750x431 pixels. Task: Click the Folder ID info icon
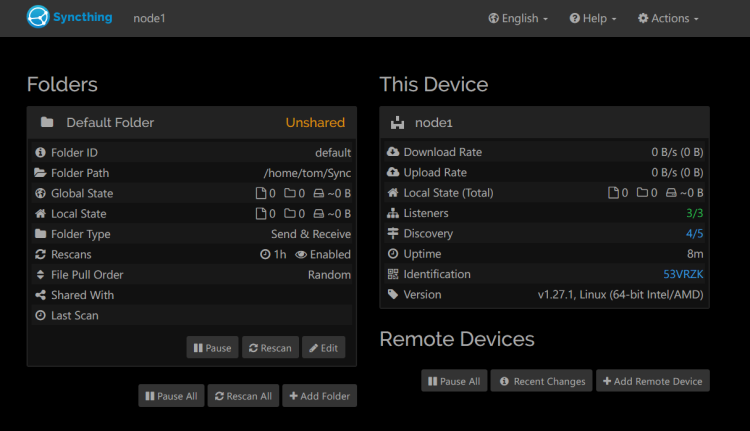pos(40,153)
